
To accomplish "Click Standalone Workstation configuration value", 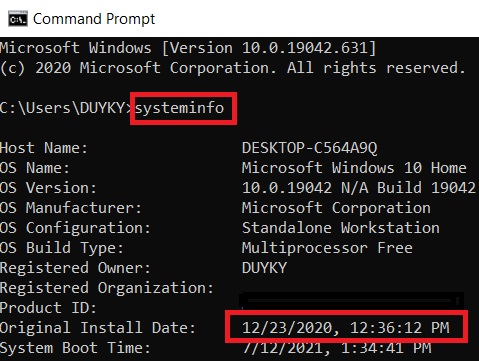I will click(341, 228).
